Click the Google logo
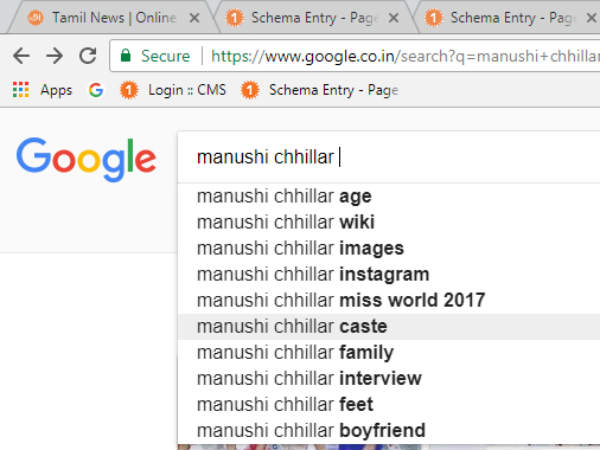 pyautogui.click(x=86, y=158)
